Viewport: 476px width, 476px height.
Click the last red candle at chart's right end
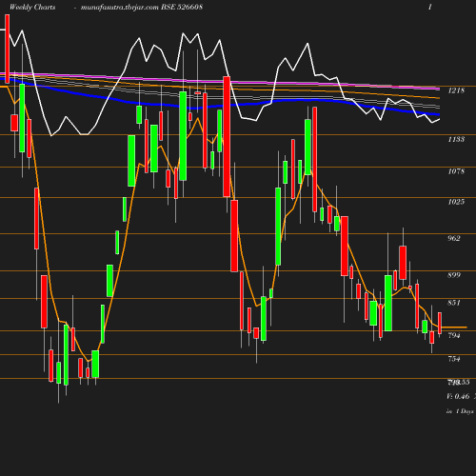pos(440,323)
